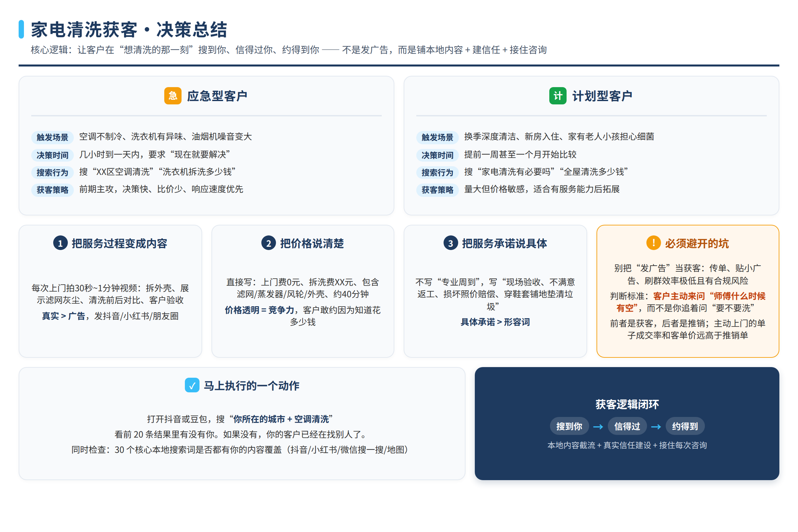Image resolution: width=798 pixels, height=532 pixels.
Task: Click first arrow after 搜到你
Action: pos(598,427)
